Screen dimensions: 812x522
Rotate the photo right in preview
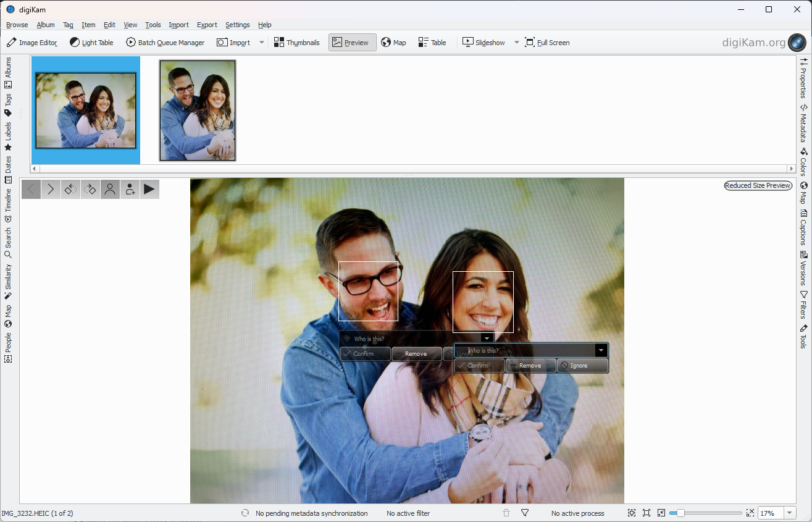pyautogui.click(x=90, y=189)
